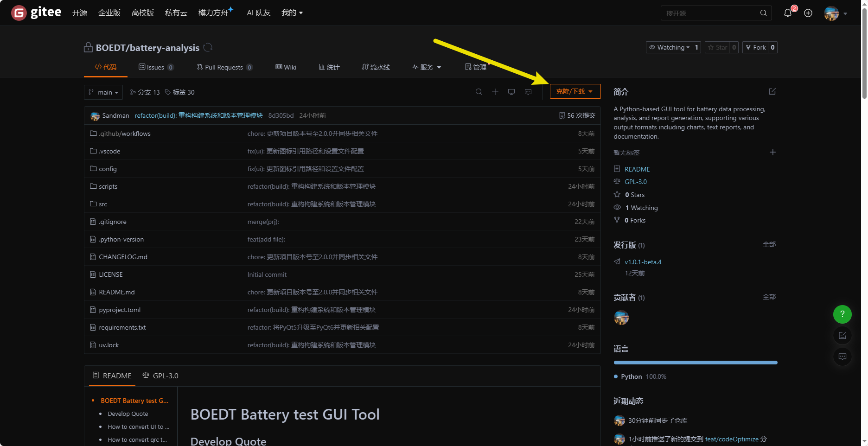Image resolution: width=868 pixels, height=446 pixels.
Task: Open the scripts folder
Action: point(108,186)
